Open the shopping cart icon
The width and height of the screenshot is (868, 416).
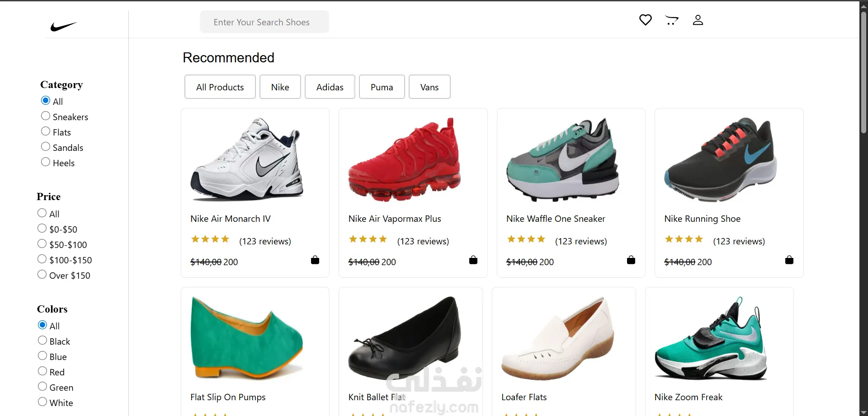pyautogui.click(x=672, y=20)
